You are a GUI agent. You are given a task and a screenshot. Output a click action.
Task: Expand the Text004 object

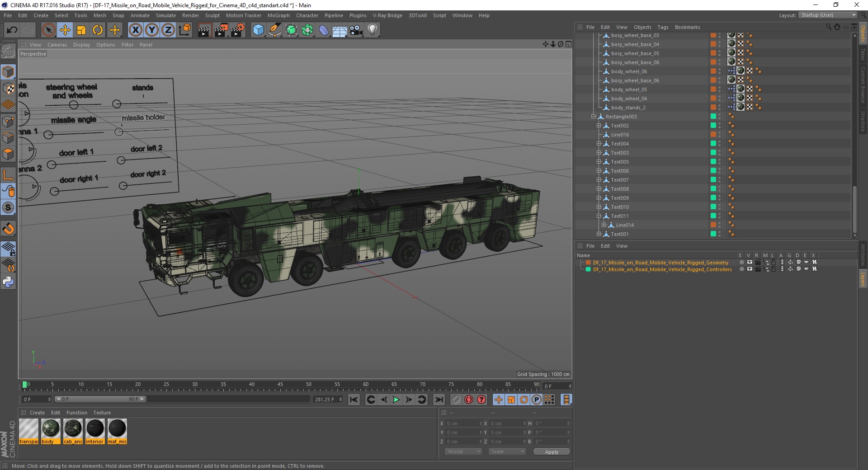(599, 144)
